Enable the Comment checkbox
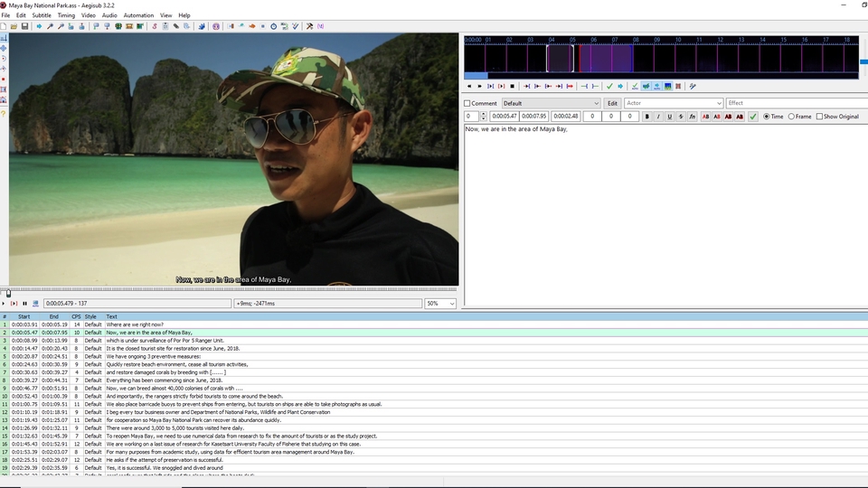The height and width of the screenshot is (488, 868). tap(467, 103)
